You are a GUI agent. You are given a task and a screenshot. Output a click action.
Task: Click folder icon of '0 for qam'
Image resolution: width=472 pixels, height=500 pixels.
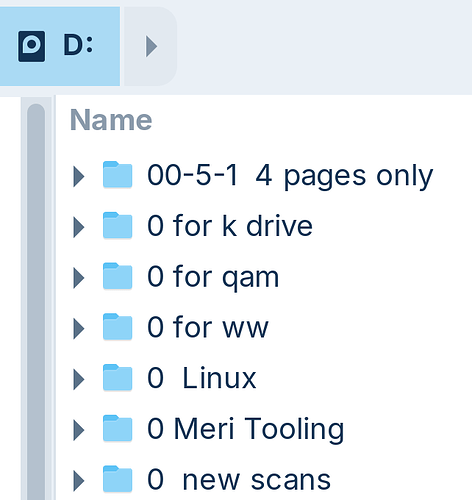pyautogui.click(x=117, y=276)
